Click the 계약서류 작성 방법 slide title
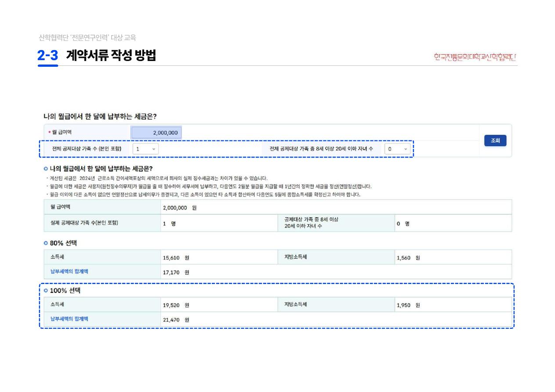555x392 pixels. point(111,56)
